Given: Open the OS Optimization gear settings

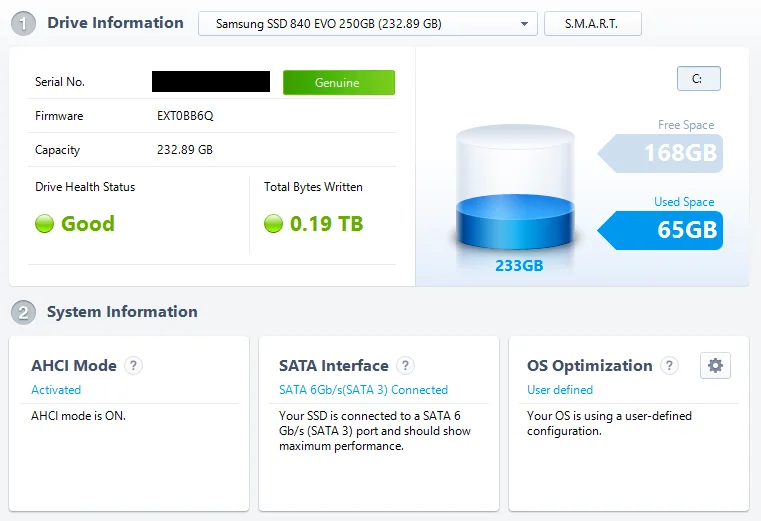Looking at the screenshot, I should (715, 365).
